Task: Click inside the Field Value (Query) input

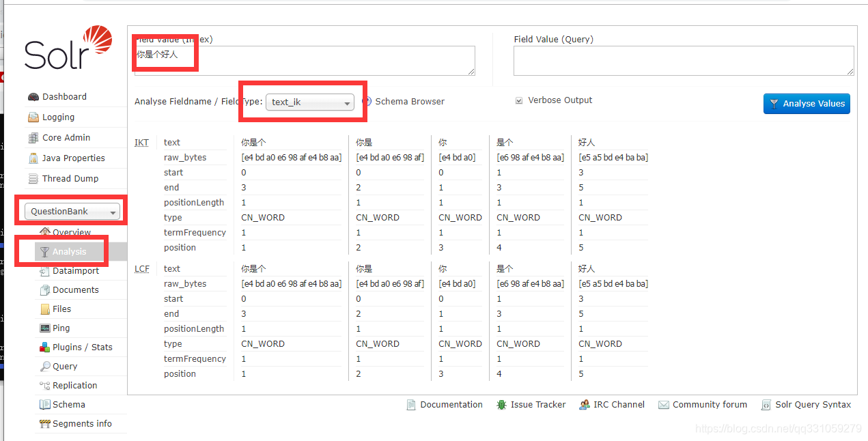Action: 683,61
